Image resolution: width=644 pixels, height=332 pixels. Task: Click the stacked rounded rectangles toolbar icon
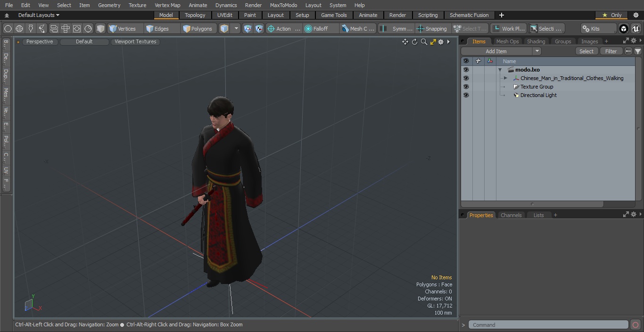point(54,29)
